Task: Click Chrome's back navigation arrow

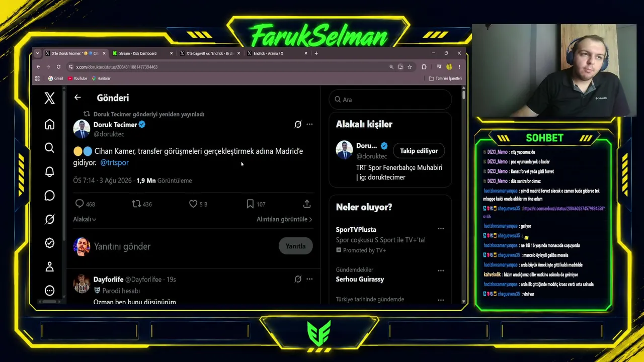Action: tap(38, 67)
